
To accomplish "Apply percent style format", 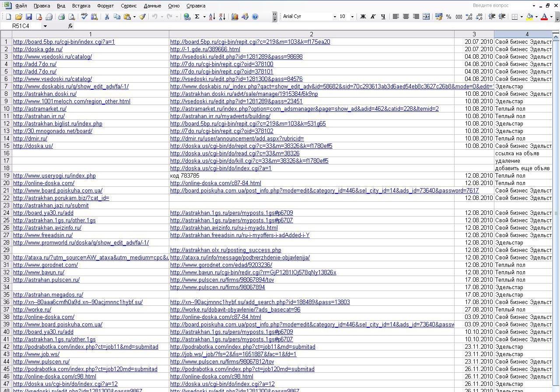I will [x=448, y=17].
